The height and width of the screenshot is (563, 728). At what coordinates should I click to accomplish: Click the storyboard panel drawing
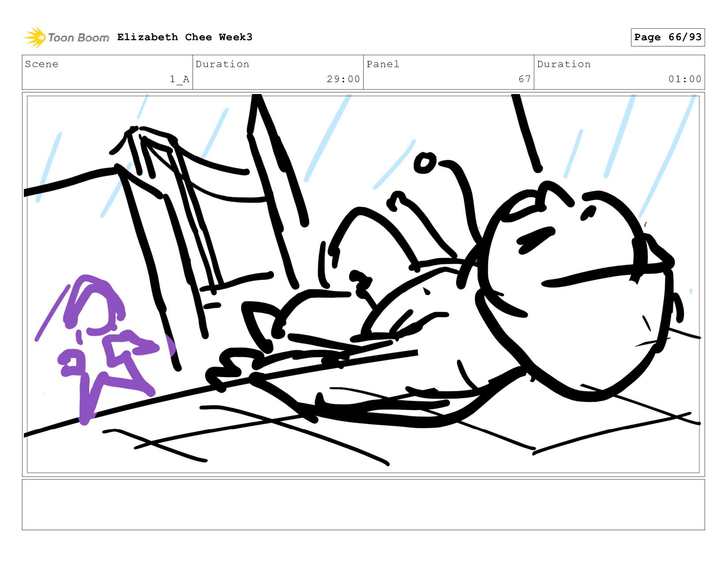(x=363, y=284)
